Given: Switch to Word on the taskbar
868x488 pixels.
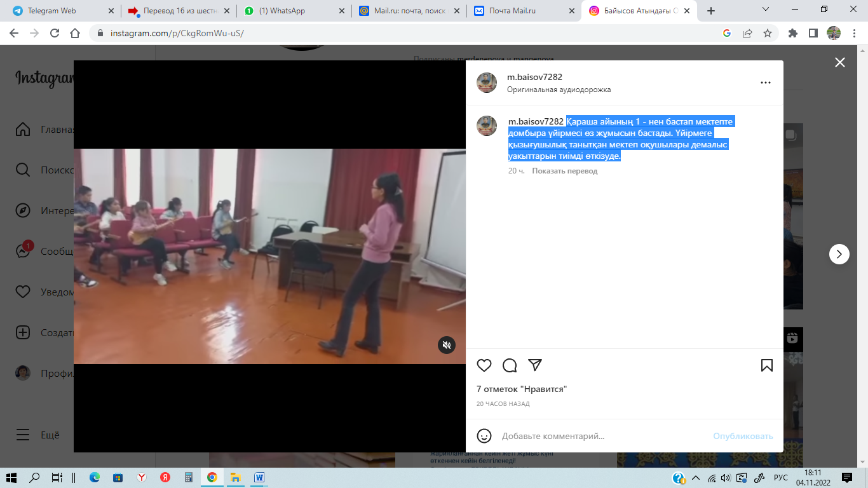Looking at the screenshot, I should [259, 477].
